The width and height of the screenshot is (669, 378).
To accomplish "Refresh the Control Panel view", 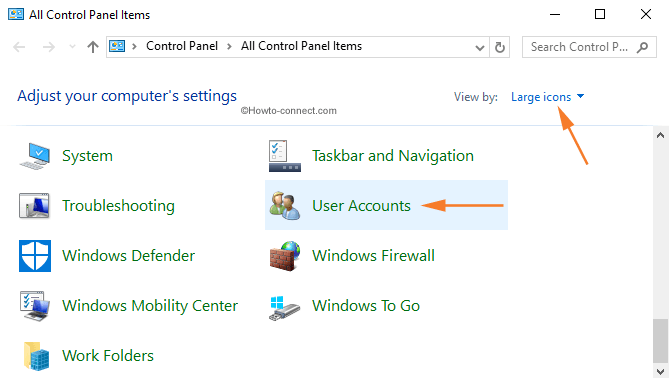I will click(x=500, y=47).
